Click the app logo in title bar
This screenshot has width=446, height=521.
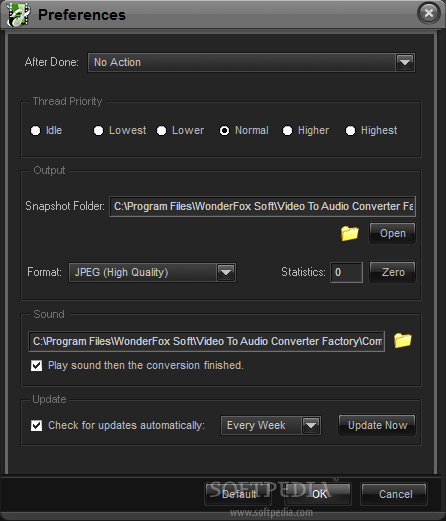click(18, 15)
